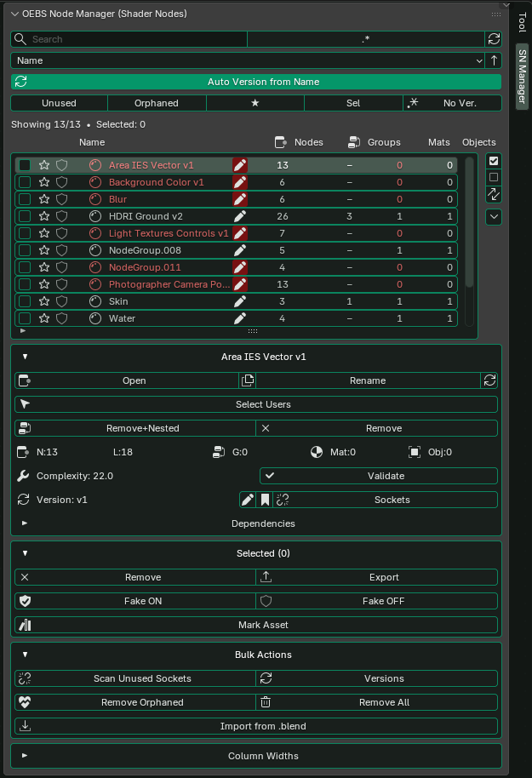Invert selection with the arrows icon

coord(494,194)
